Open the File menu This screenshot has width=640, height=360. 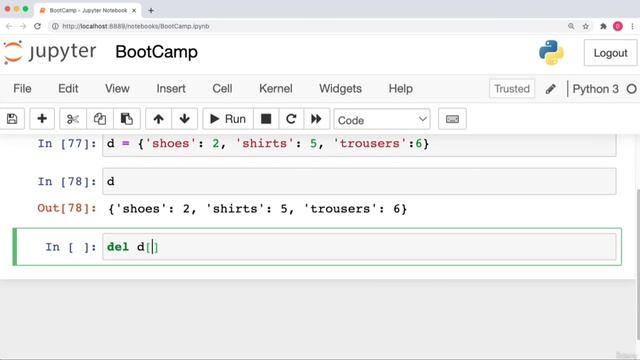click(x=22, y=89)
